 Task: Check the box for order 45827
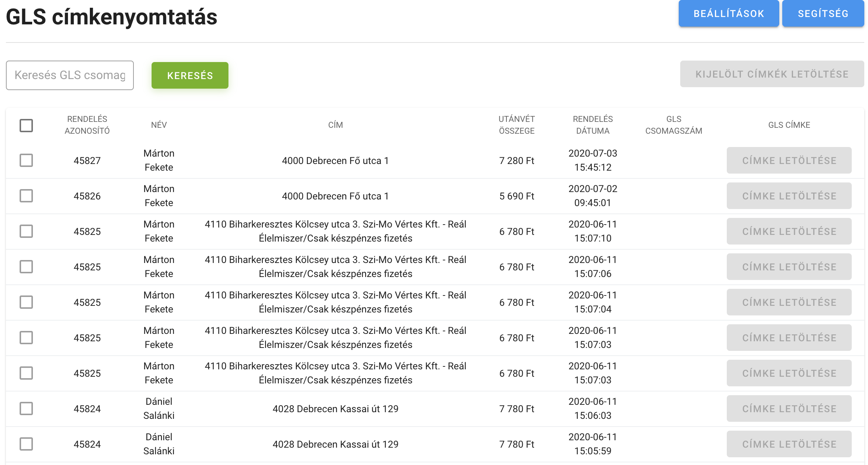pos(26,160)
